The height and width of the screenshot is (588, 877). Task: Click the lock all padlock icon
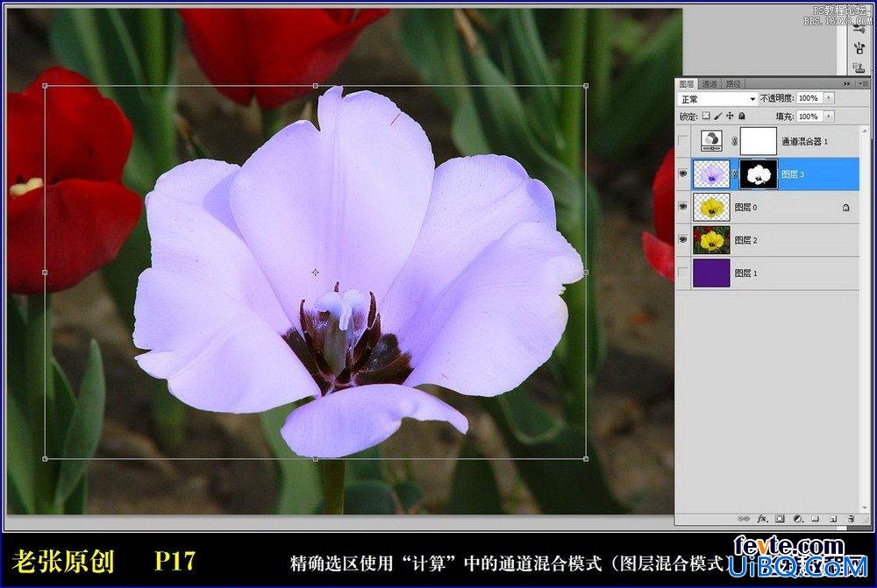pyautogui.click(x=742, y=116)
